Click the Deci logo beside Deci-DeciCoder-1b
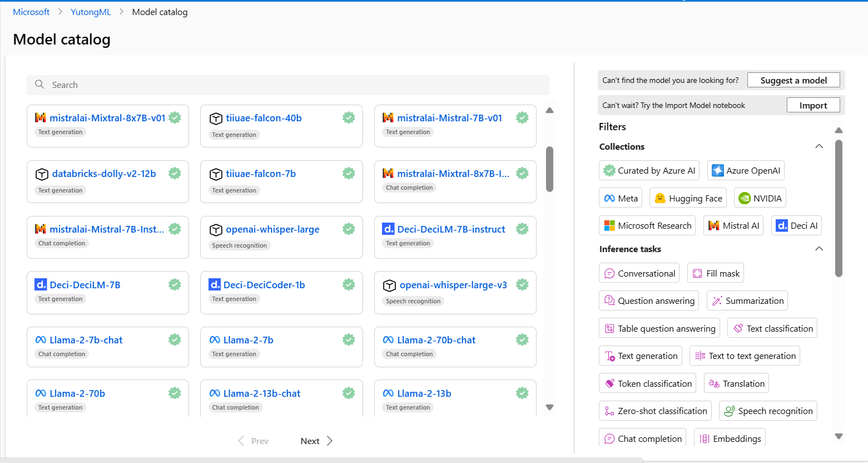 click(x=215, y=284)
